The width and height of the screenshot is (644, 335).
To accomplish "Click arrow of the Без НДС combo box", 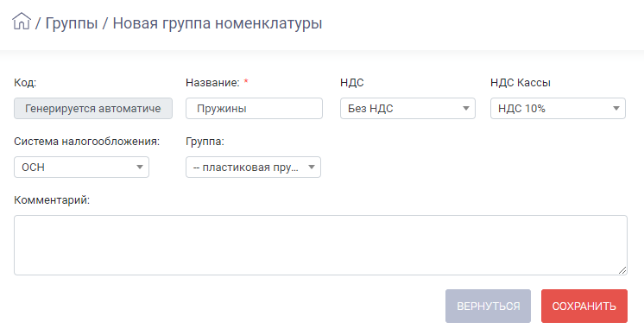I will [466, 109].
